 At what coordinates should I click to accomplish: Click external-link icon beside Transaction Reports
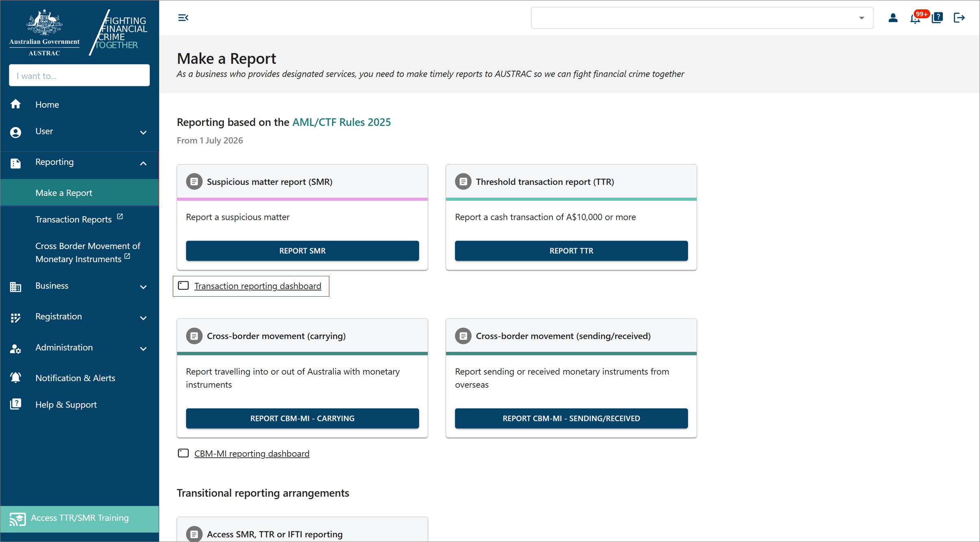click(x=120, y=217)
